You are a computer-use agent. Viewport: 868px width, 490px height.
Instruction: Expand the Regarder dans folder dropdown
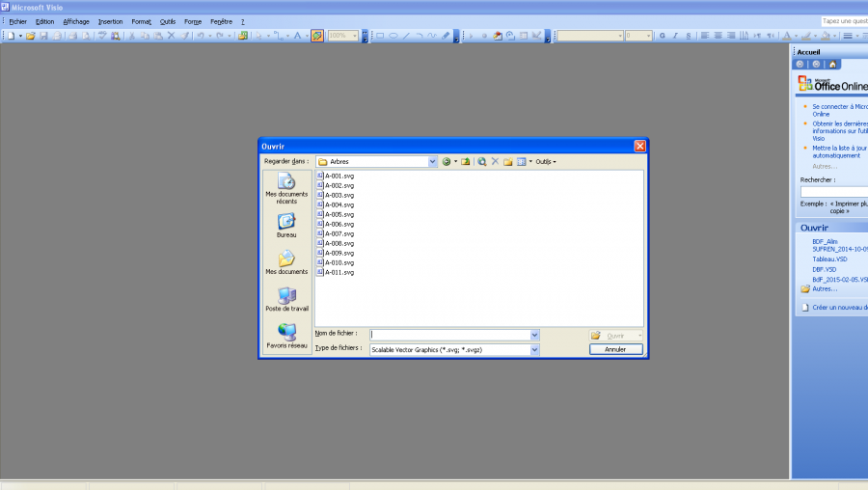coord(433,162)
